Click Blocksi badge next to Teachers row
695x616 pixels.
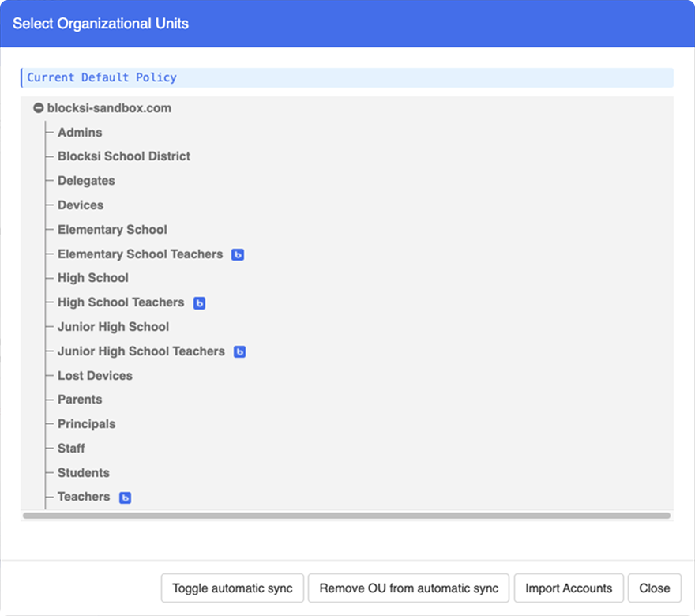click(125, 498)
